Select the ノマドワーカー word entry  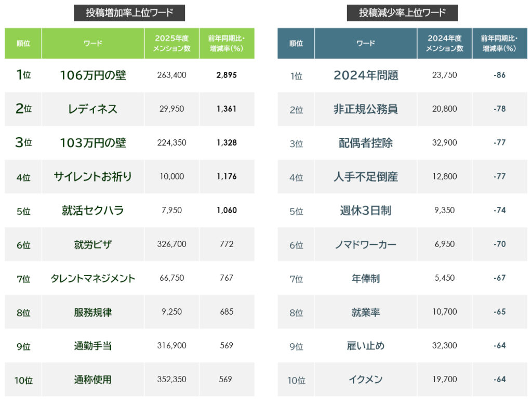pos(365,244)
